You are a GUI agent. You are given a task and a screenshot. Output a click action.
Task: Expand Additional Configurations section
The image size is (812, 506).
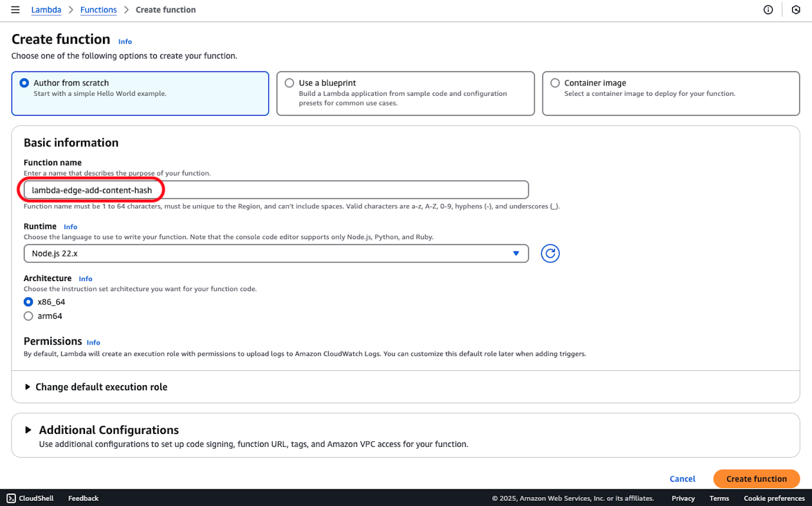point(102,430)
